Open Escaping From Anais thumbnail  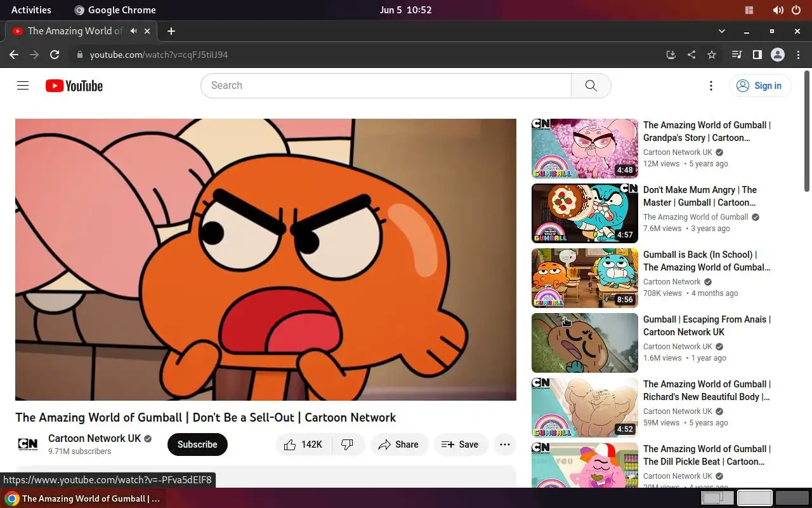point(585,343)
